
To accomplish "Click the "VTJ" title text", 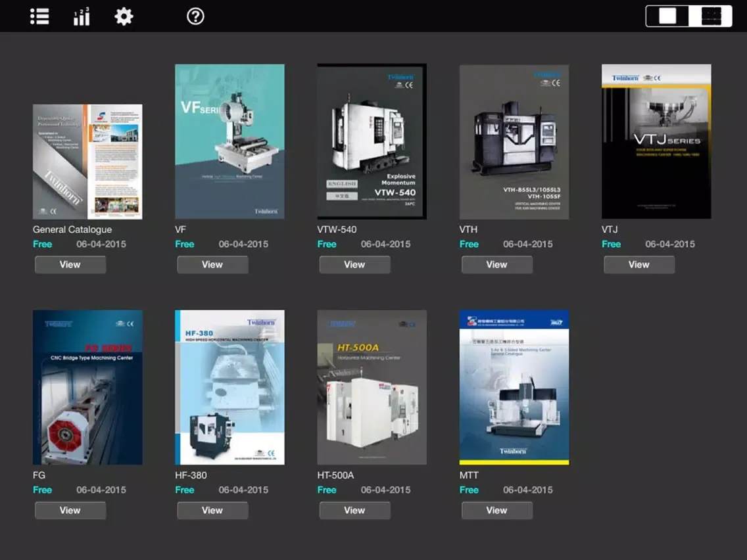I will click(610, 229).
